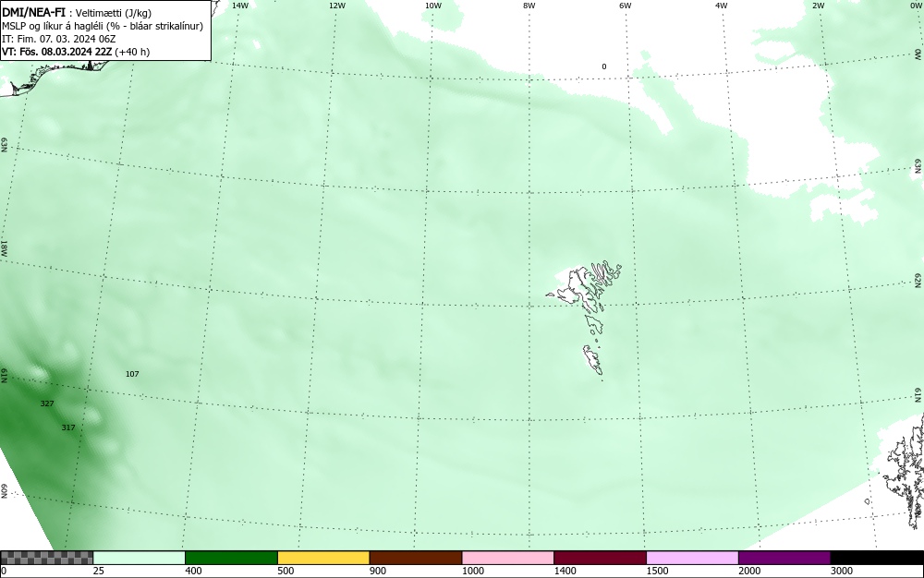Click the 12W longitude label
The height and width of the screenshot is (578, 924).
tap(336, 6)
